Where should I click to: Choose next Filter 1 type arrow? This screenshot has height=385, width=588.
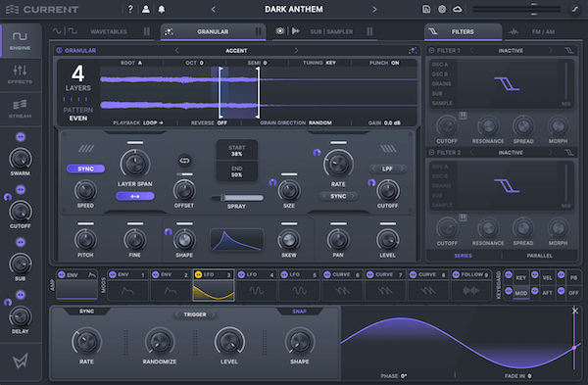[550, 50]
